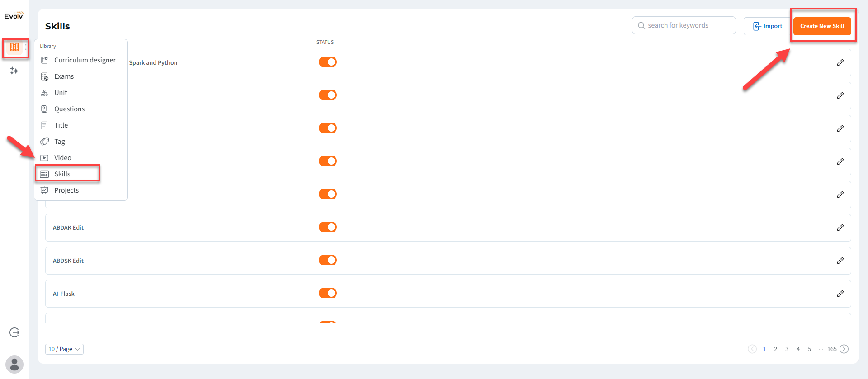Click the sparkle AI icon in sidebar
The height and width of the screenshot is (379, 868).
click(14, 71)
